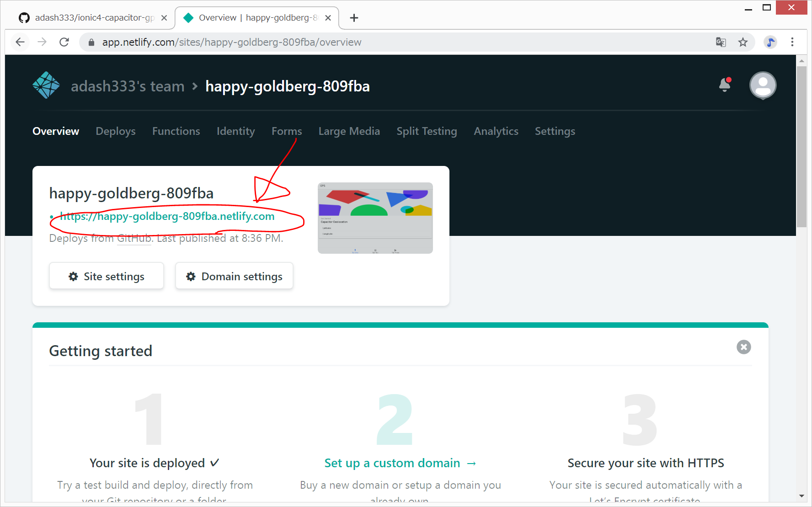The width and height of the screenshot is (812, 507).
Task: Click the vertical scrollbar down arrow
Action: tap(801, 496)
